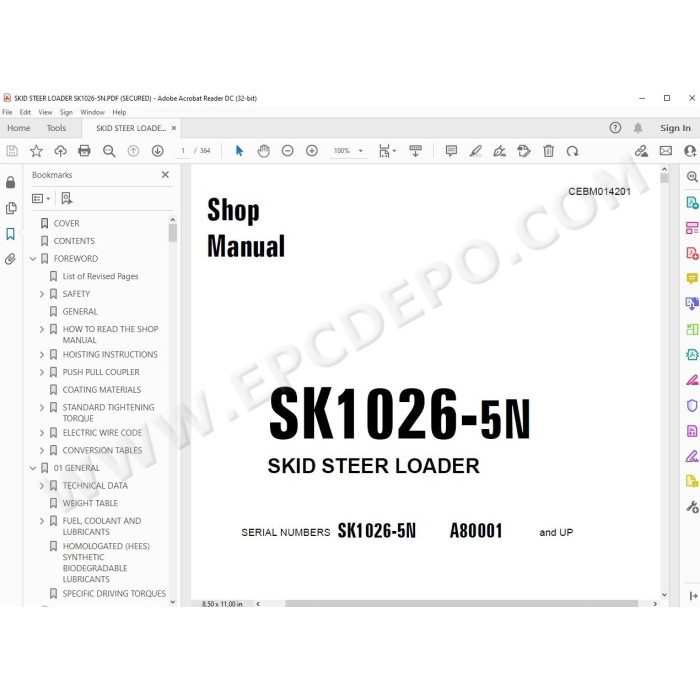The image size is (700, 700).
Task: Open the attachments paperclip panel
Action: (11, 259)
